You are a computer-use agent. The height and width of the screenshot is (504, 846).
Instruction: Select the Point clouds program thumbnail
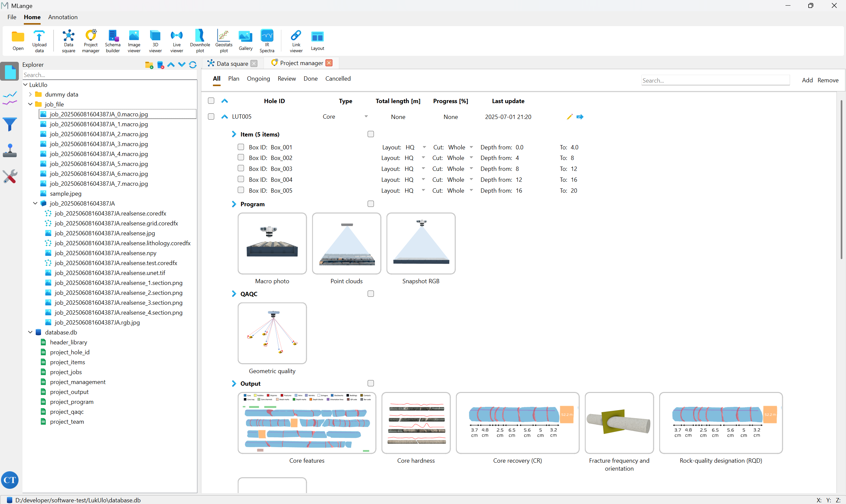pos(346,244)
